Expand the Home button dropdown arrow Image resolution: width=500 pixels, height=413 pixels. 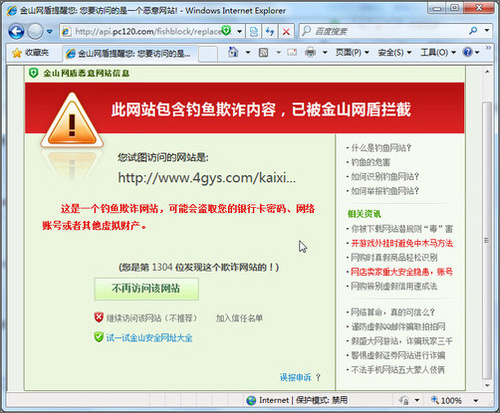point(248,52)
